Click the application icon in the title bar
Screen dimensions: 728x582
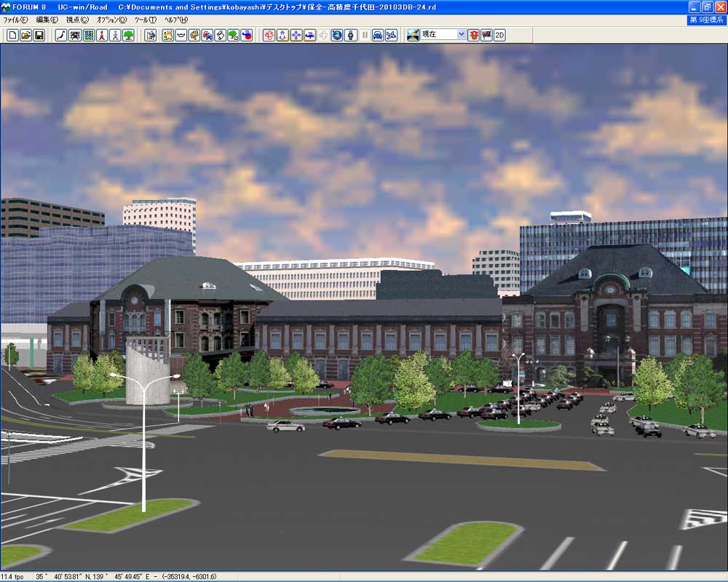pyautogui.click(x=6, y=7)
